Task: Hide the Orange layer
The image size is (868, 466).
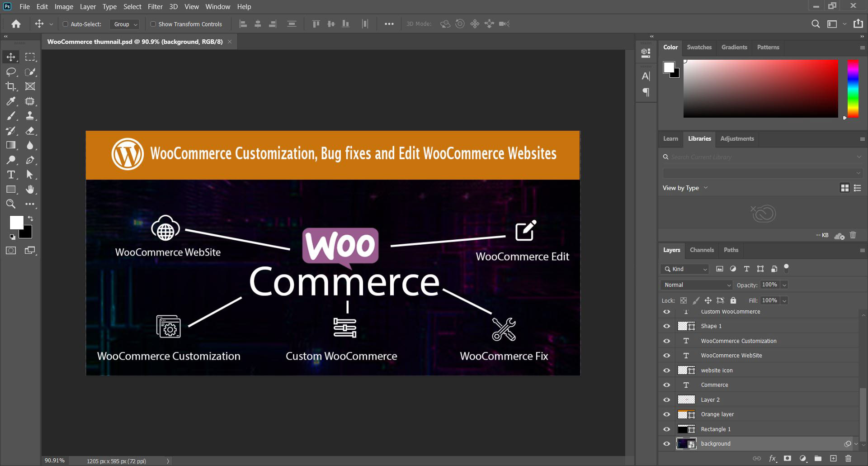Action: pos(666,414)
